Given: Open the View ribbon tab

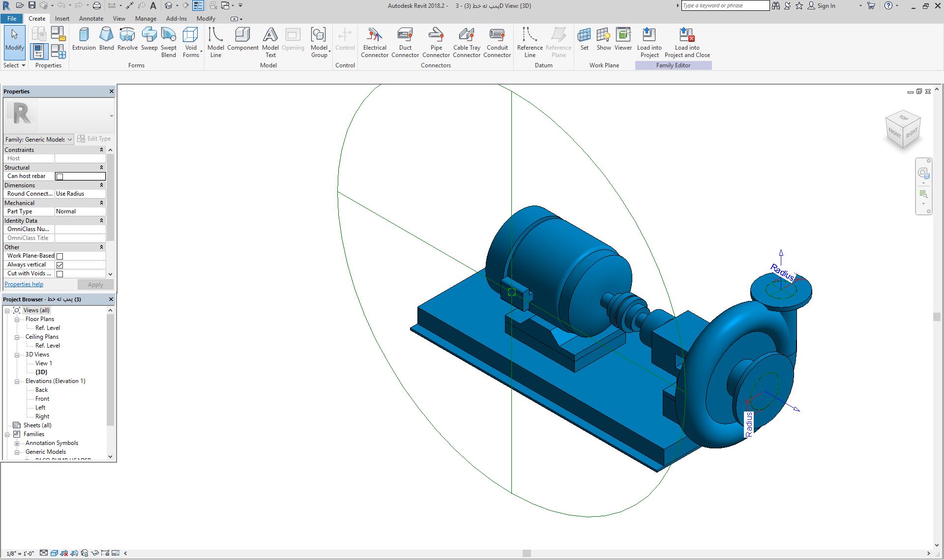Looking at the screenshot, I should [x=119, y=19].
